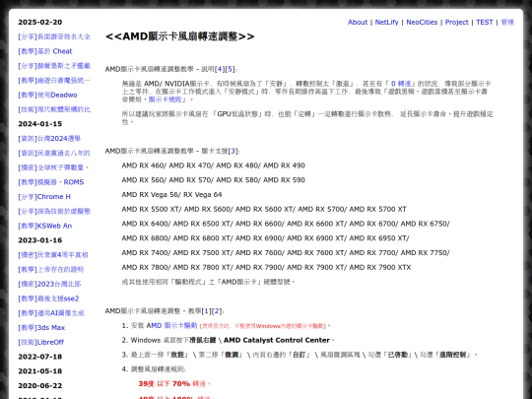The width and height of the screenshot is (532, 399).
Task: Open reference [5] in the 說明 heading
Action: pyautogui.click(x=230, y=69)
